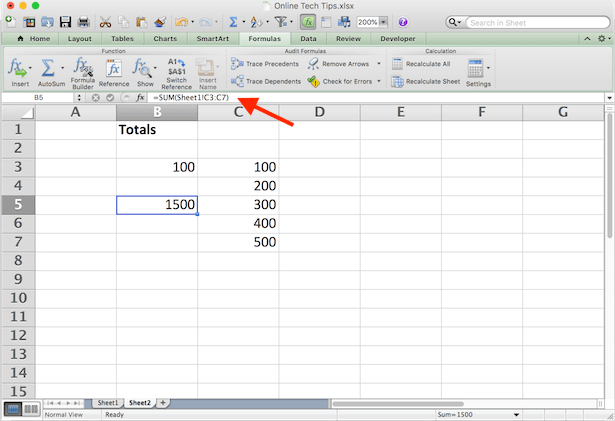The height and width of the screenshot is (421, 615).
Task: Click Trace Precedents button
Action: point(264,64)
